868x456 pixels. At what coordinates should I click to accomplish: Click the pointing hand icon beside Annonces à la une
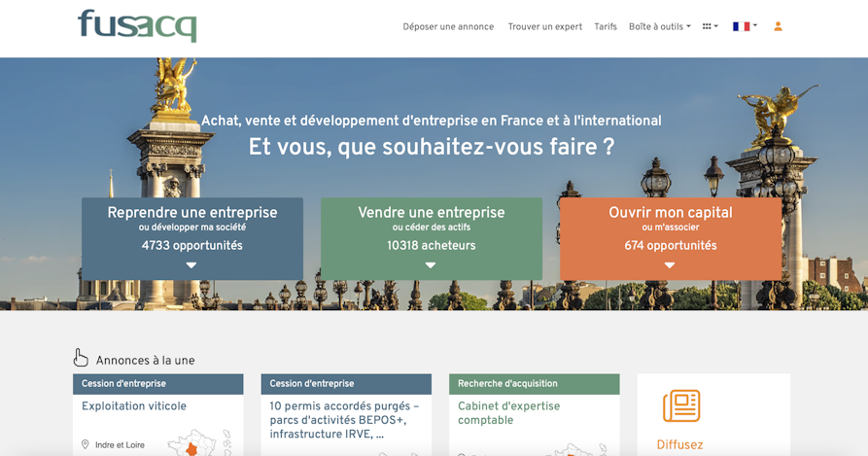[x=81, y=358]
